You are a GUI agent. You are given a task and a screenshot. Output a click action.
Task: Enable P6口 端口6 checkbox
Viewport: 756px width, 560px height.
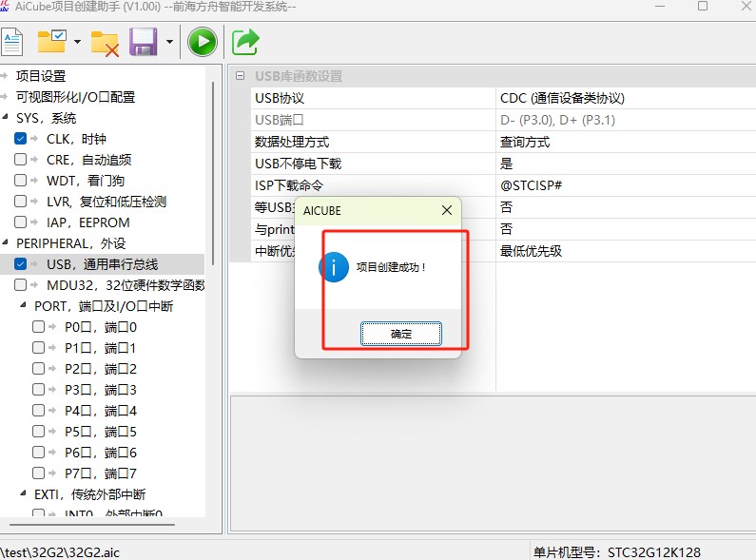coord(39,452)
